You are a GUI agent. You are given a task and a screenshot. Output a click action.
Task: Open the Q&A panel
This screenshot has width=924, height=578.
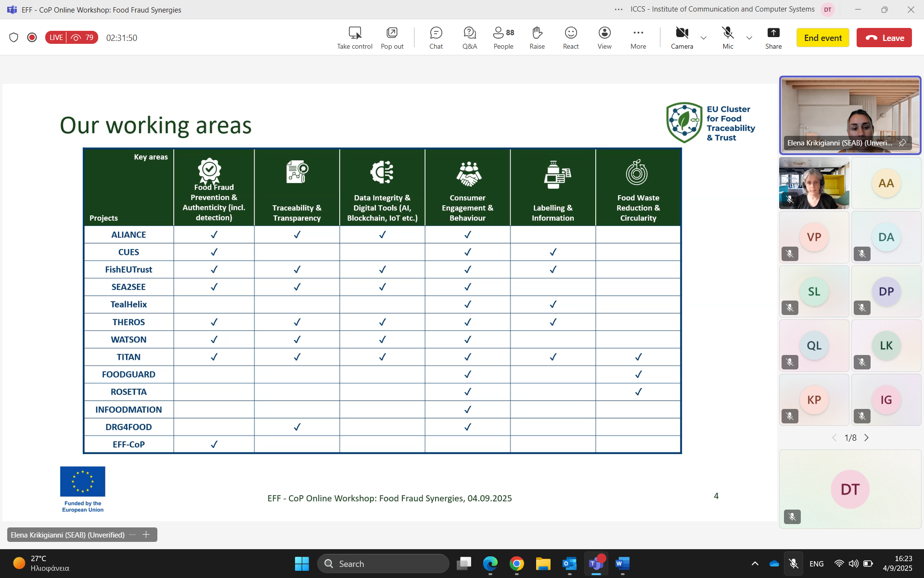[x=470, y=38]
